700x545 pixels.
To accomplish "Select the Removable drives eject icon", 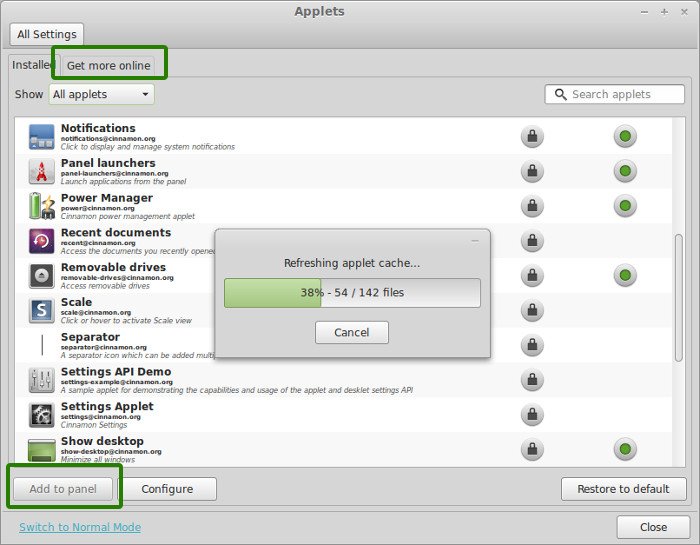I will 42,276.
